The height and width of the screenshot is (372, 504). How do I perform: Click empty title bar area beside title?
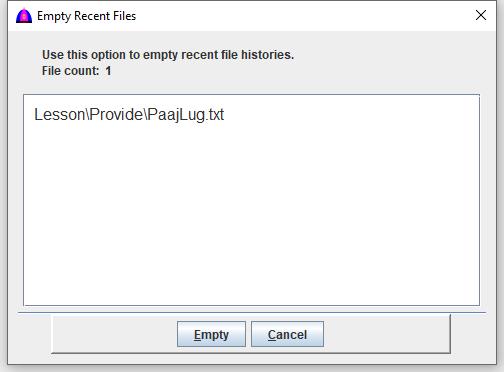click(300, 16)
